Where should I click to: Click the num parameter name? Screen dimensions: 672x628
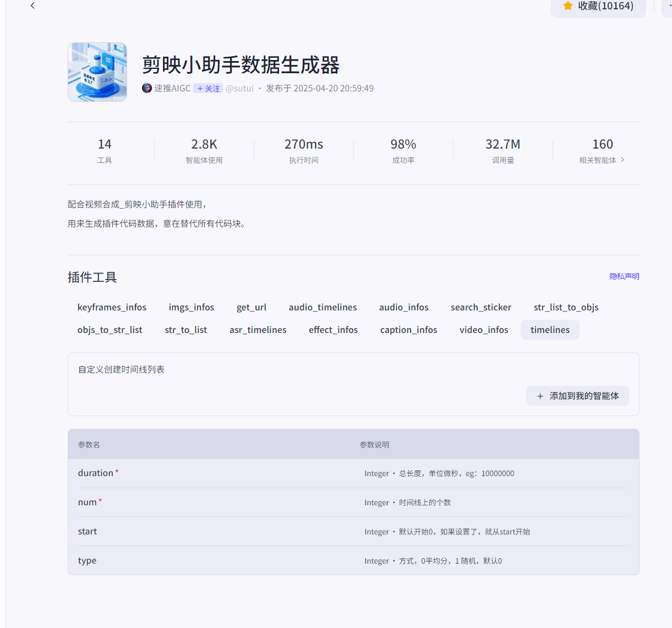(88, 502)
